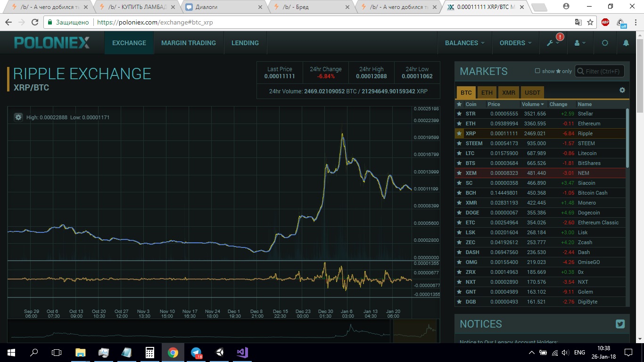This screenshot has width=644, height=362.
Task: Open Telegram from the taskbar
Action: click(x=196, y=352)
